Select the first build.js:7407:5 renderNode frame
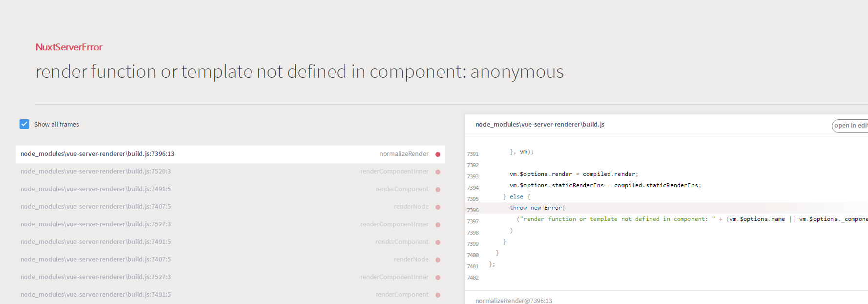The width and height of the screenshot is (868, 304). point(230,207)
